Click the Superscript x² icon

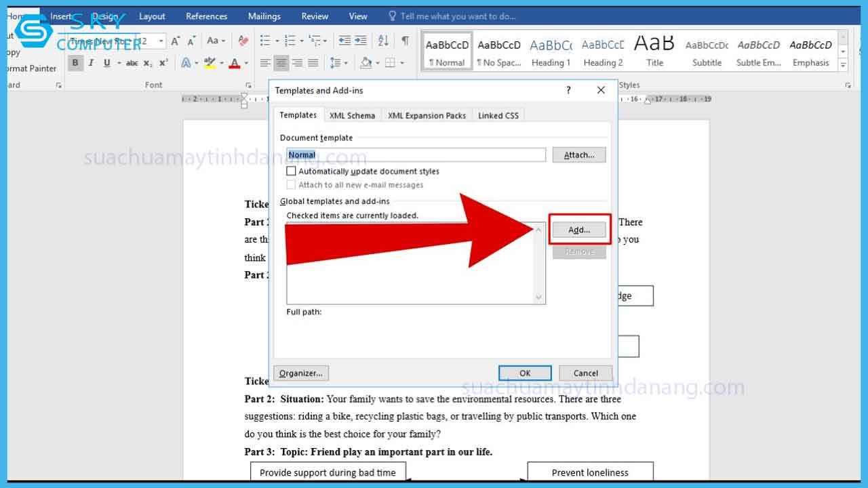pos(163,63)
